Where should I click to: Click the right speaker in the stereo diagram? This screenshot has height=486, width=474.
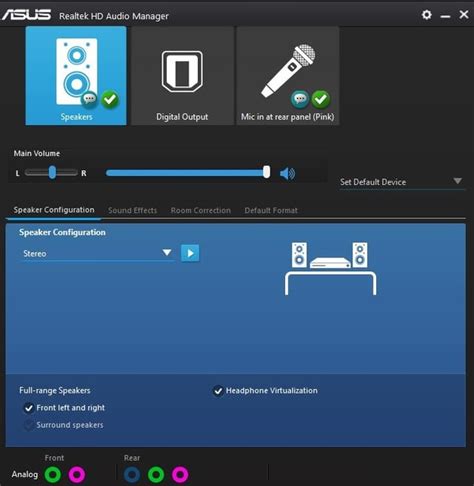coord(360,255)
